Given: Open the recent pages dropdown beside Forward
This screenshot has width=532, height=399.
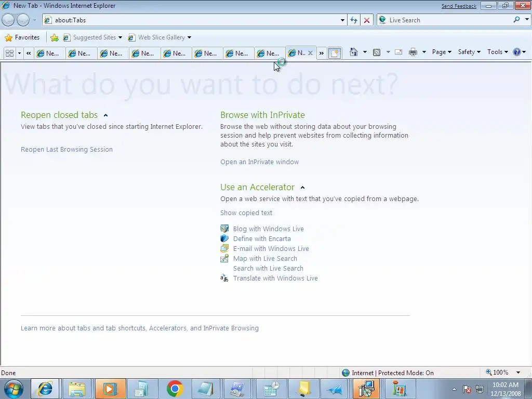Looking at the screenshot, I should (34, 20).
